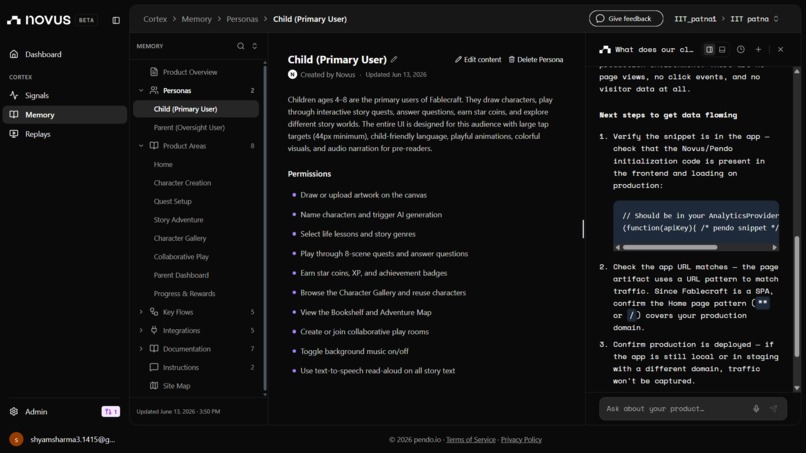The image size is (806, 453).
Task: Switch chat to side-by-side layout
Action: coord(709,49)
